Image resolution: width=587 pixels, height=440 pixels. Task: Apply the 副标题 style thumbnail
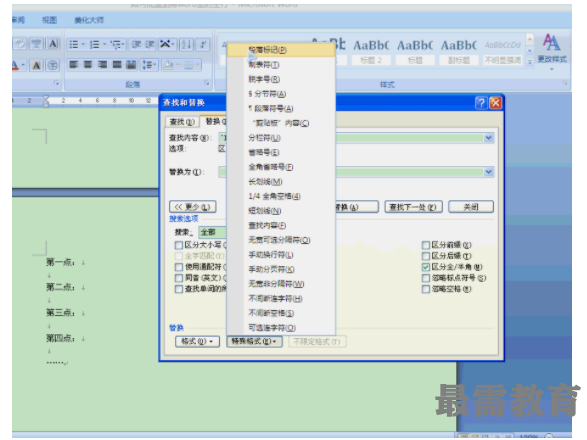pos(459,51)
